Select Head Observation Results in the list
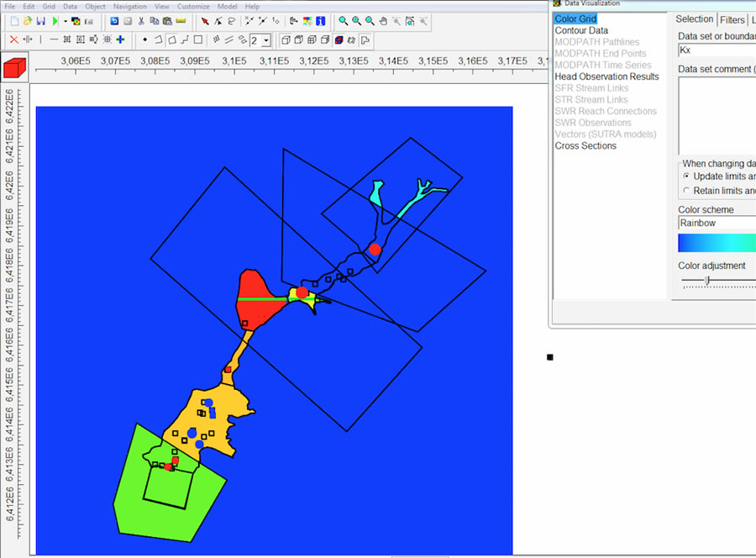Screen dimensions: 756x558 606,76
